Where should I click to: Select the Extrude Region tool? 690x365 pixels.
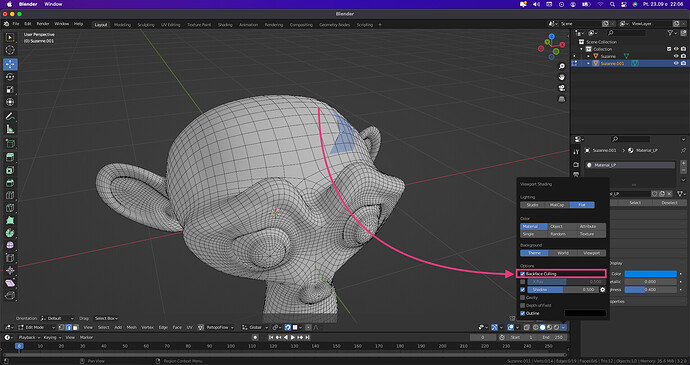[10, 157]
